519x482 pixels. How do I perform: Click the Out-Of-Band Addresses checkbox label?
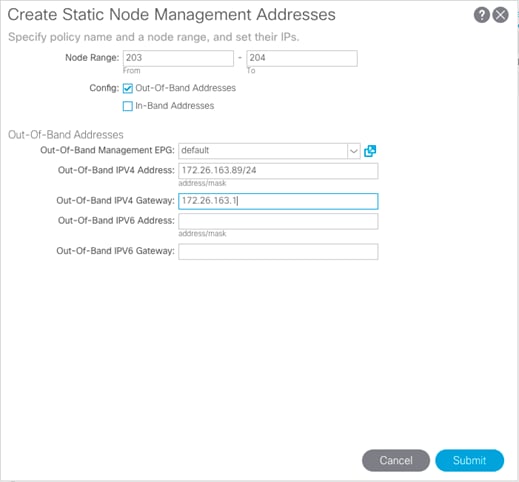[185, 88]
